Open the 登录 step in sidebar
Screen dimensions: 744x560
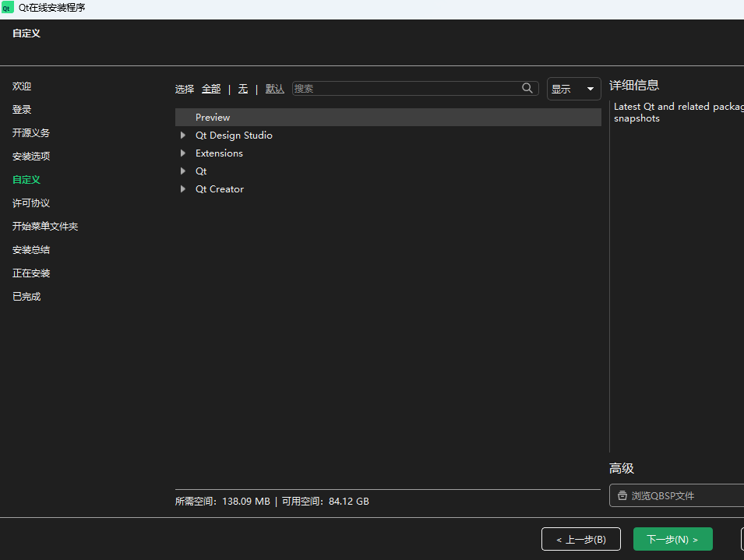pos(22,110)
